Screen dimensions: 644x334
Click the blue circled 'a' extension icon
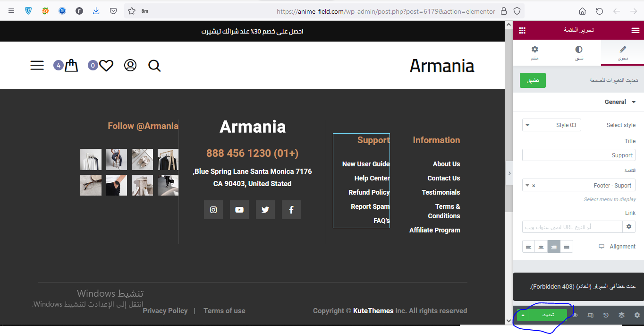coord(62,11)
